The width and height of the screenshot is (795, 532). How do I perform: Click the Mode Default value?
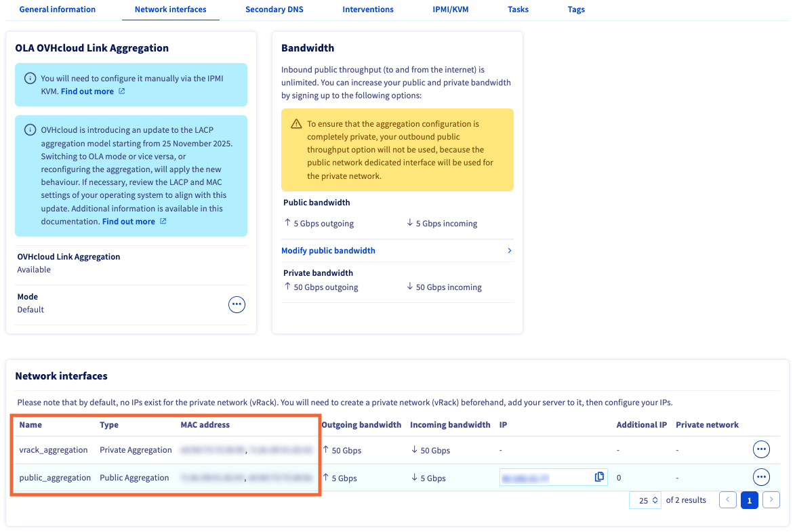click(x=30, y=309)
